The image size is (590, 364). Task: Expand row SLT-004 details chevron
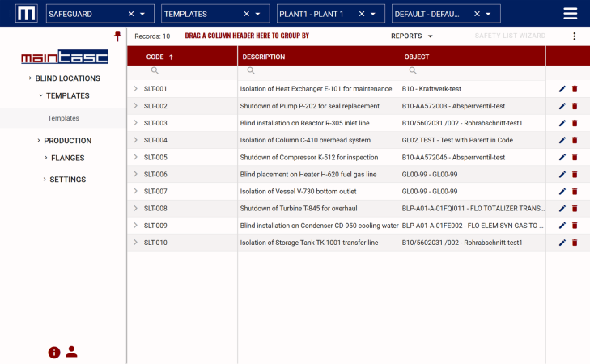click(135, 140)
